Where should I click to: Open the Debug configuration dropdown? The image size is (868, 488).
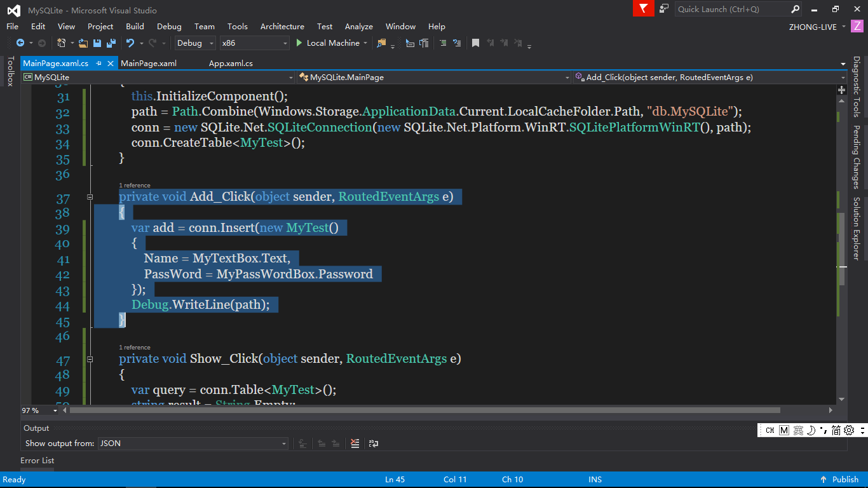click(196, 43)
